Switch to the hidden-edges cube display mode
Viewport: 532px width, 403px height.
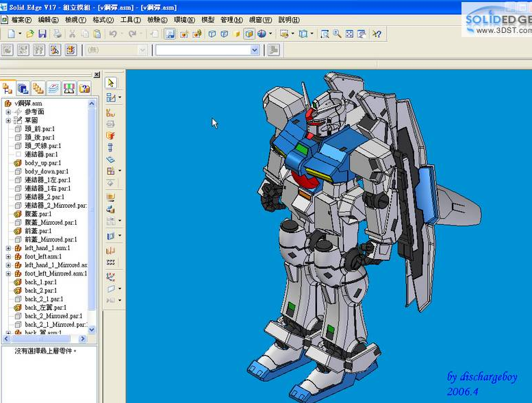225,34
